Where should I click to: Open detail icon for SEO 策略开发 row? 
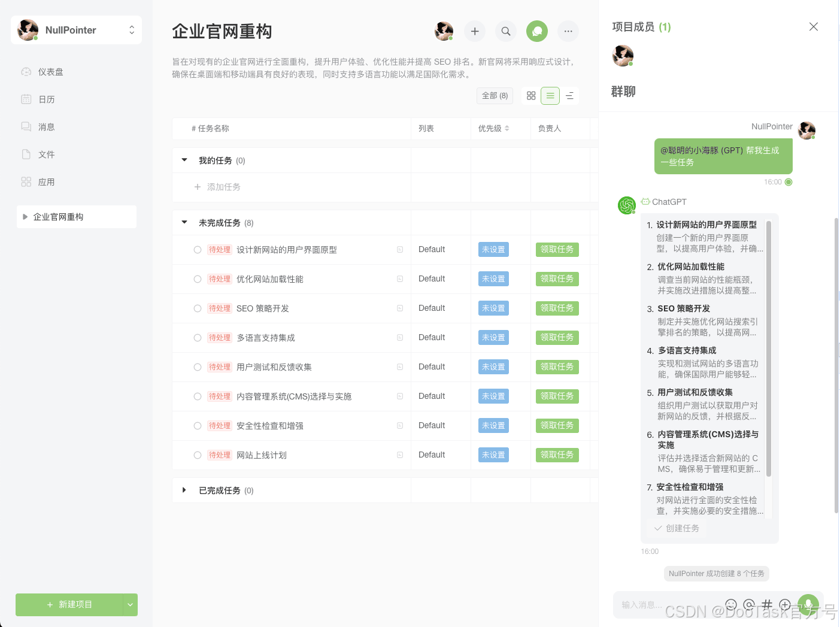point(400,308)
